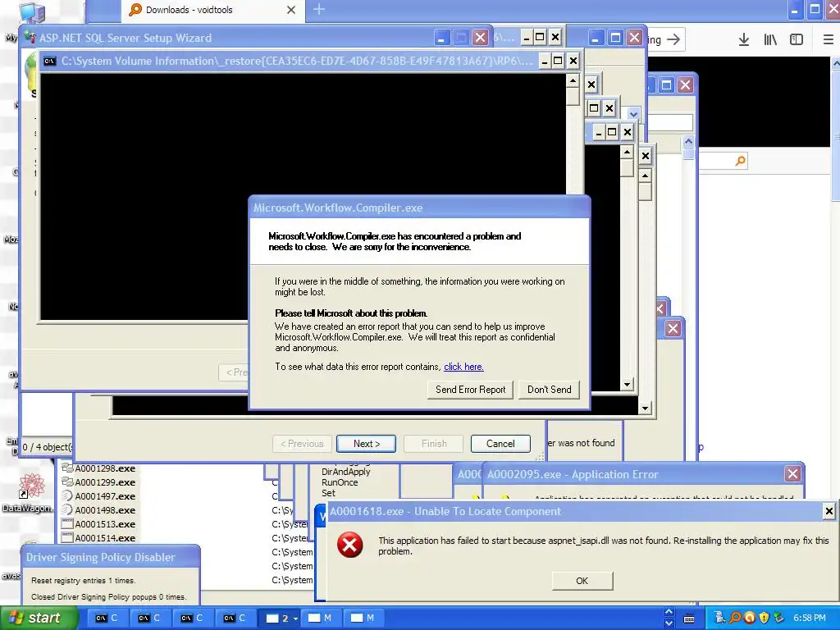This screenshot has height=630, width=840.
Task: Select A0001514.exe file row
Action: pyautogui.click(x=99, y=538)
